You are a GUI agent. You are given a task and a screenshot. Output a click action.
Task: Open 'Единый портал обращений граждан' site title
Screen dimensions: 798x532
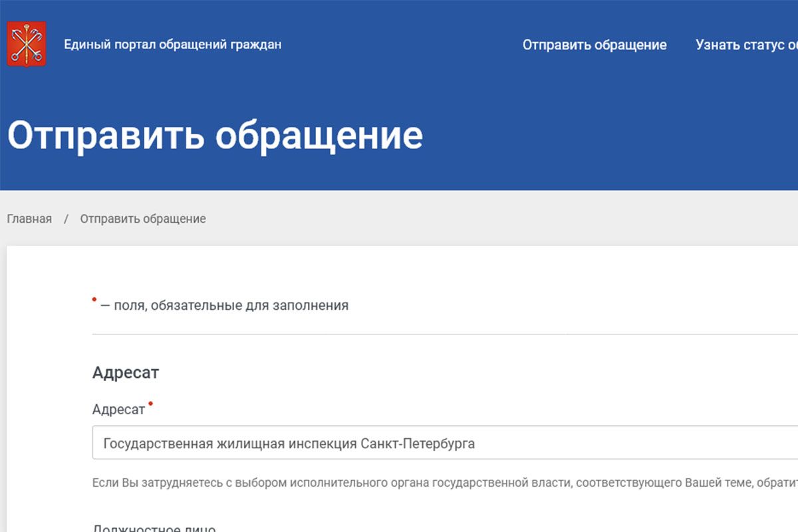[x=173, y=45]
